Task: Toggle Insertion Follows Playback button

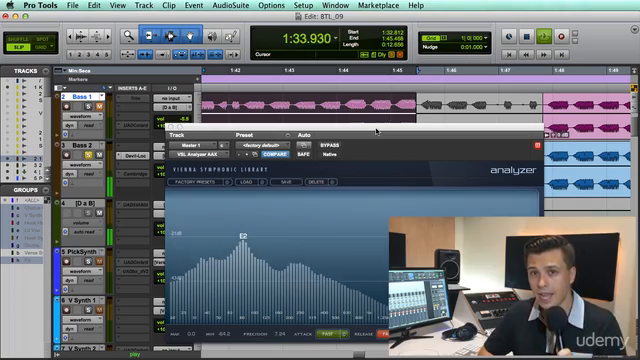Action: click(233, 54)
